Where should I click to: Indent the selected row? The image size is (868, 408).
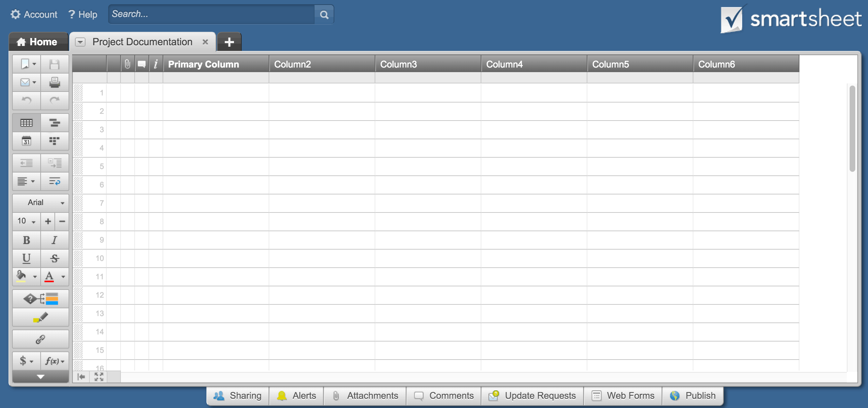click(55, 163)
